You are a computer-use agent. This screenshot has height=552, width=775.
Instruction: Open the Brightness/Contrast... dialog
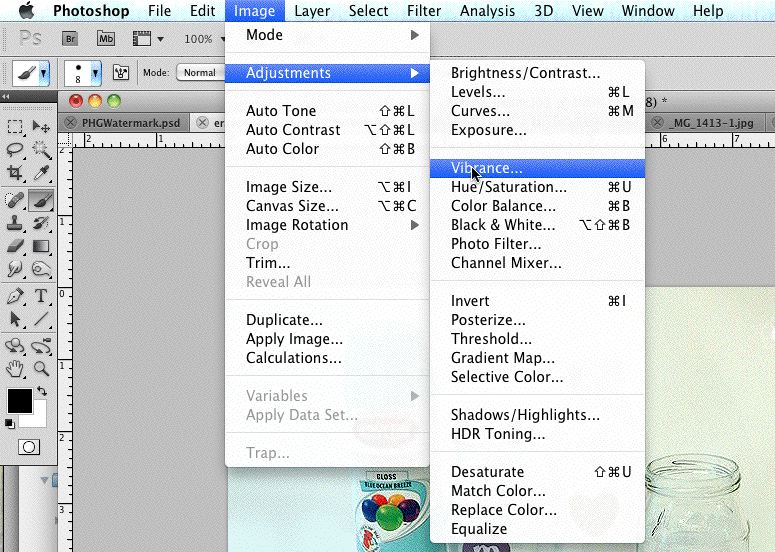tap(537, 73)
